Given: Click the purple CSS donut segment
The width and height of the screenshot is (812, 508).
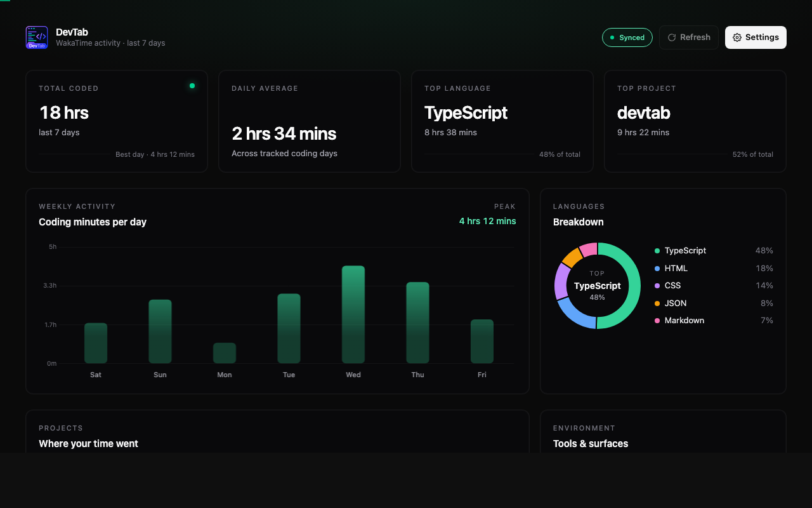Looking at the screenshot, I should pos(561,281).
